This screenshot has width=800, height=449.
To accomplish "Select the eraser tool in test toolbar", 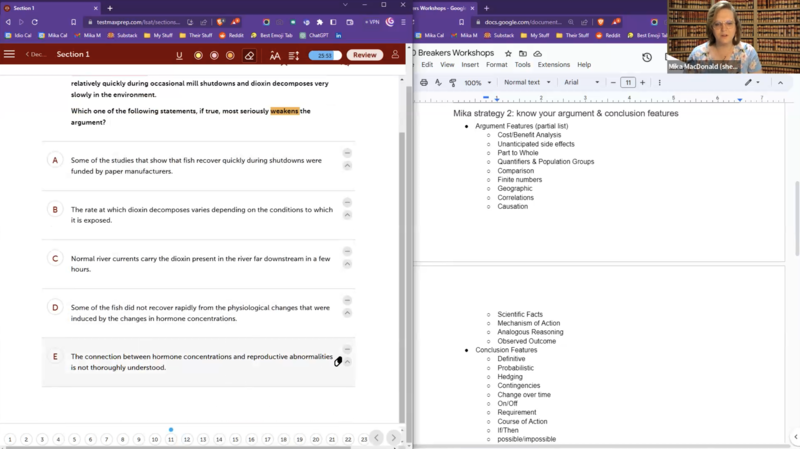I will tap(249, 55).
